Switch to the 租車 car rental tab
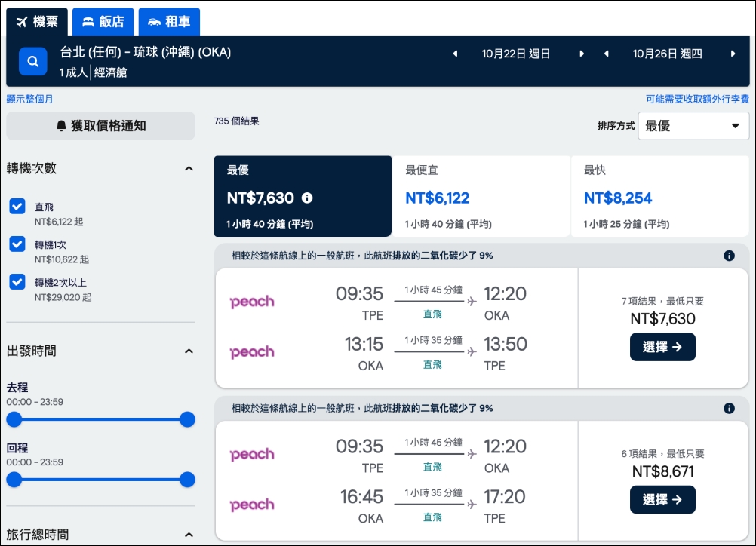The height and width of the screenshot is (546, 756). [x=169, y=22]
